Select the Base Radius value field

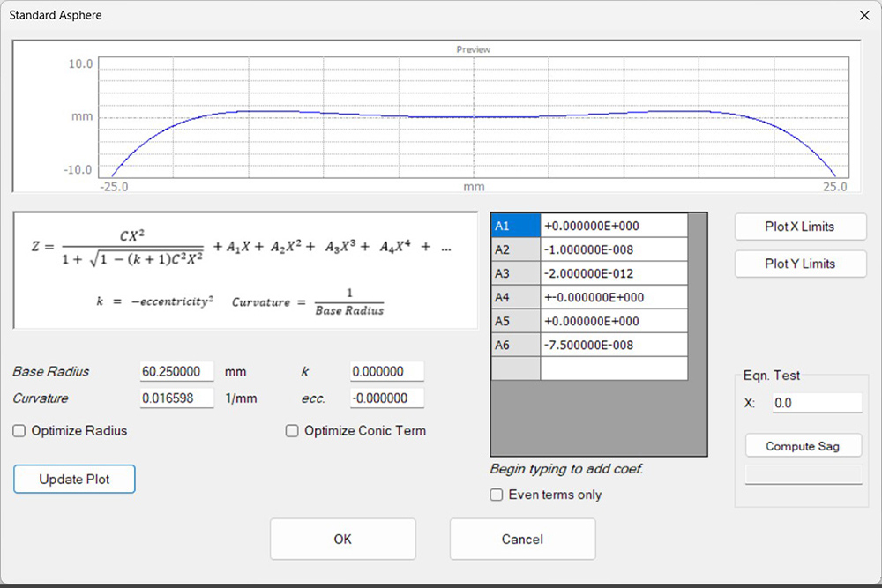[176, 371]
